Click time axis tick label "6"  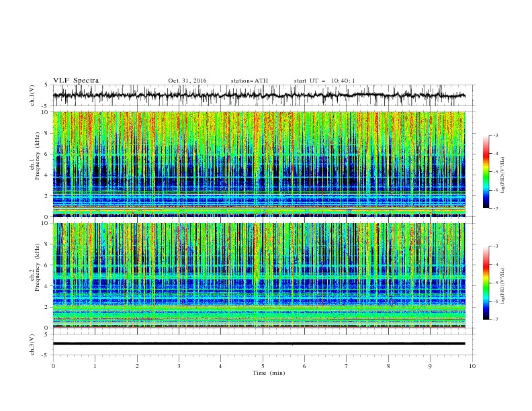(x=305, y=366)
